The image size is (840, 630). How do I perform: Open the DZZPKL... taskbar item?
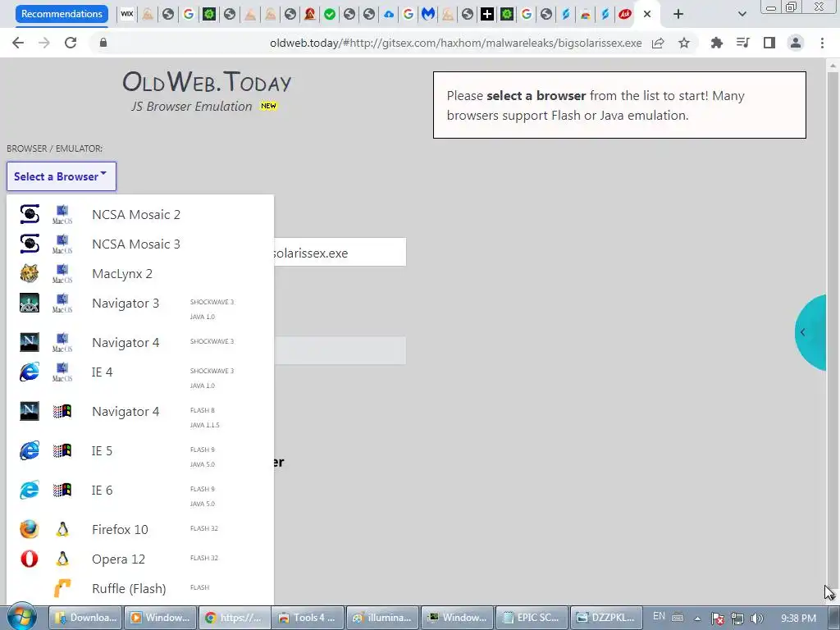pos(606,618)
